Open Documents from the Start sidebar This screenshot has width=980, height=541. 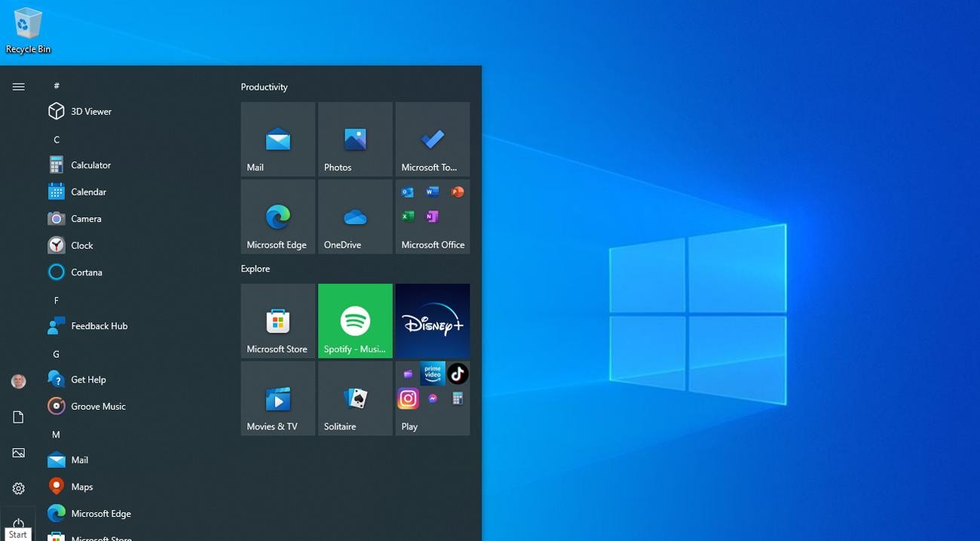(x=18, y=417)
